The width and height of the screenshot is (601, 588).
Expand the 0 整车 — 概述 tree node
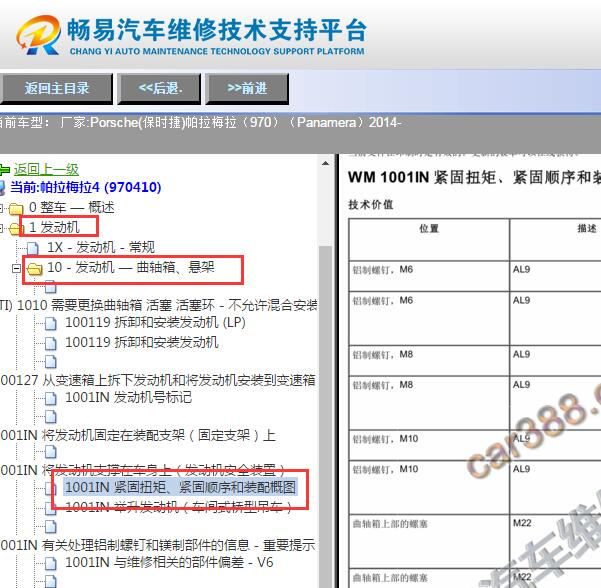pyautogui.click(x=2, y=208)
